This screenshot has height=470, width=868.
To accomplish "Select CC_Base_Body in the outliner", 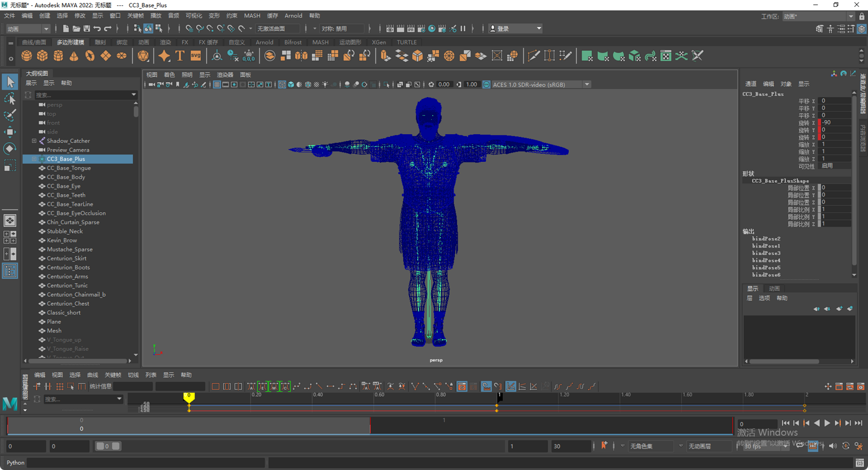I will pyautogui.click(x=66, y=177).
